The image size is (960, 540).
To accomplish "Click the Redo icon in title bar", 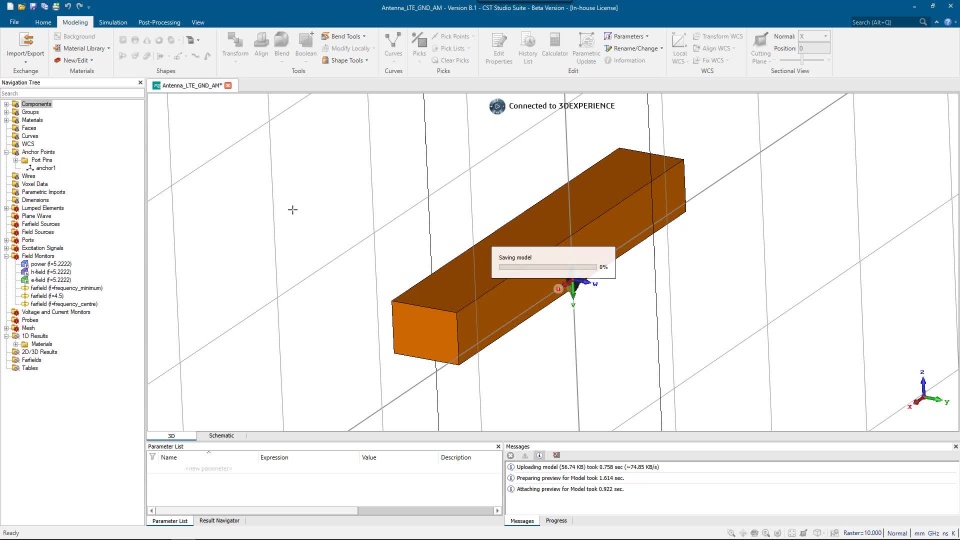I will point(80,7).
